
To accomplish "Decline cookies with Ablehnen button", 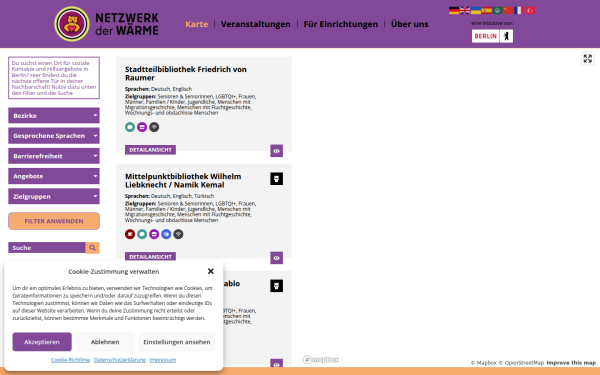I will click(105, 342).
